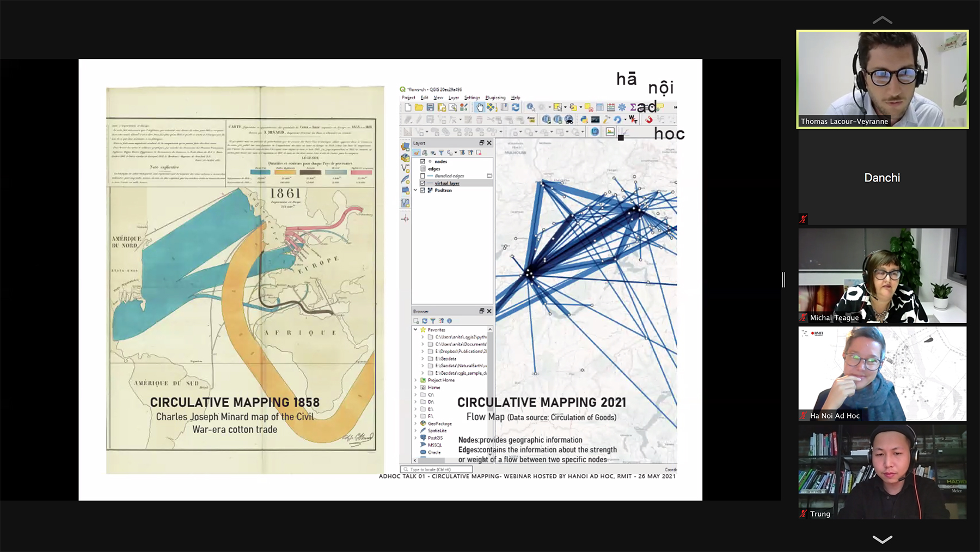Toggle the nodes layer checkbox
This screenshot has width=980, height=552.
422,161
